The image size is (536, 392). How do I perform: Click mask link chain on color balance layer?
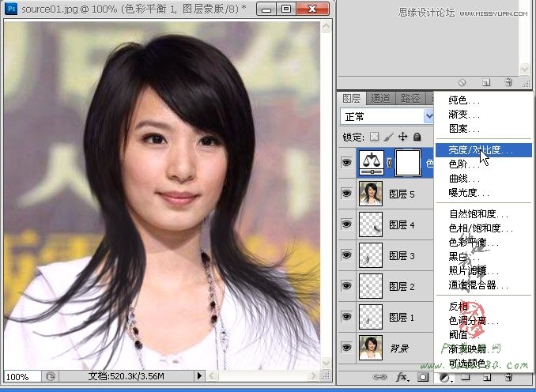click(390, 163)
